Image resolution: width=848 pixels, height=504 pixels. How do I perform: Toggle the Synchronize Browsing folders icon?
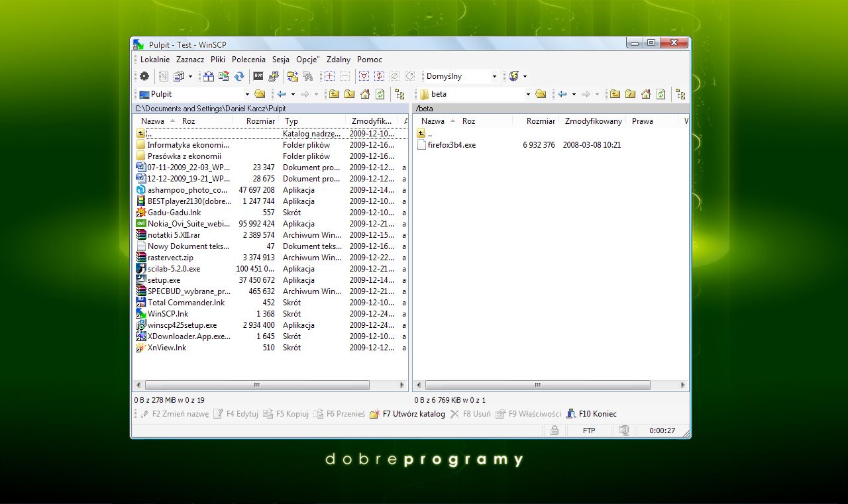292,76
